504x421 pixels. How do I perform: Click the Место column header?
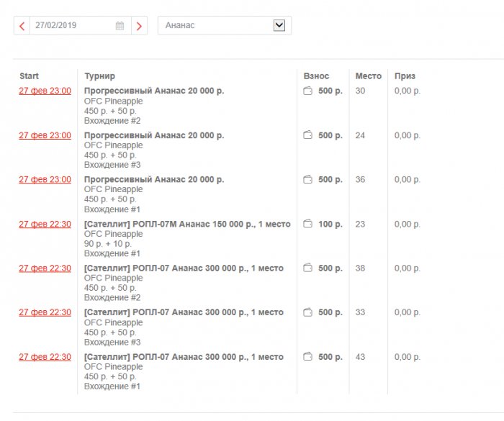[368, 76]
